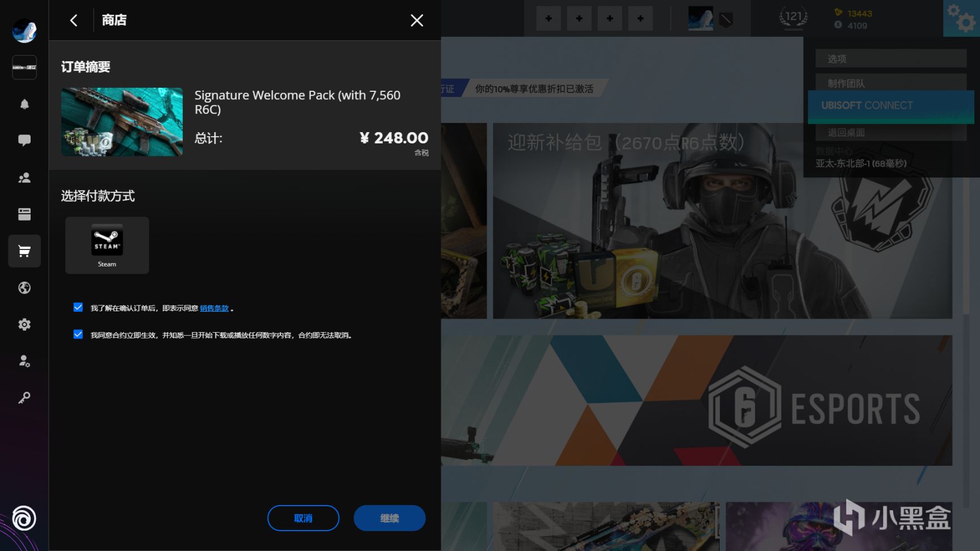Toggle the 合约立即生效 consent checkbox
Viewport: 980px width, 551px height.
[x=78, y=334]
